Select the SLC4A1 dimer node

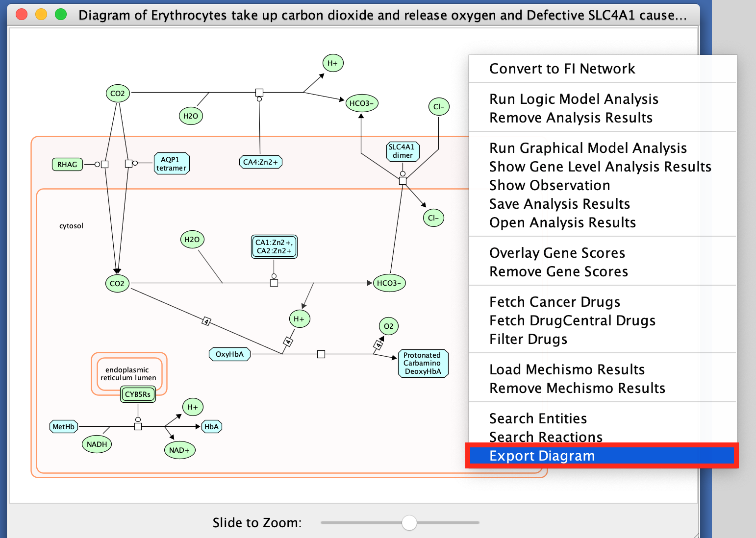[x=403, y=151]
